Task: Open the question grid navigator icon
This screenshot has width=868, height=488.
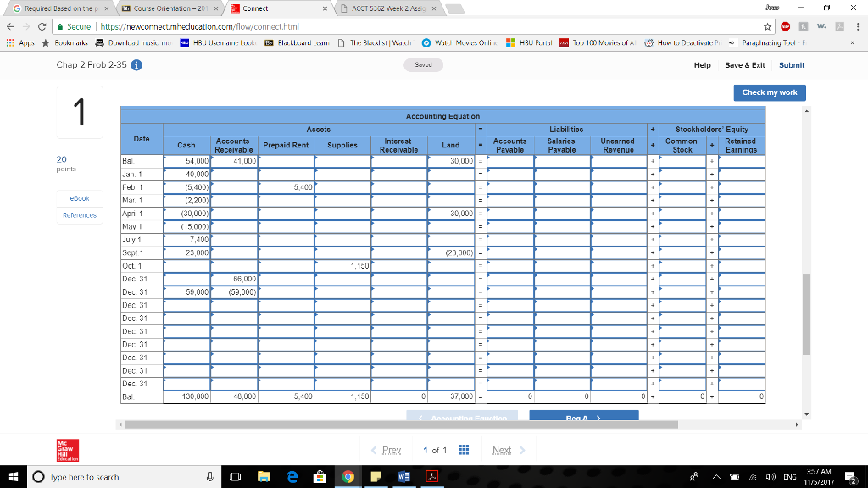Action: 464,450
